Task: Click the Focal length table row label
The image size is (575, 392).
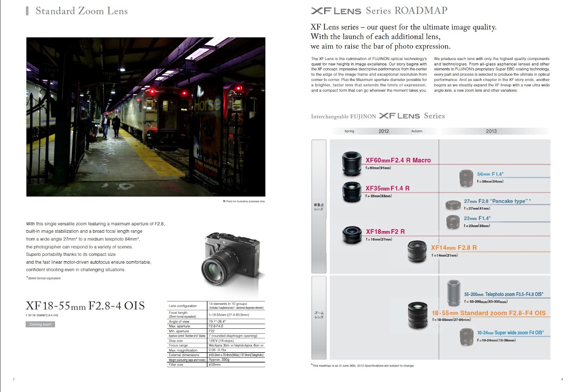Action: pos(182,314)
